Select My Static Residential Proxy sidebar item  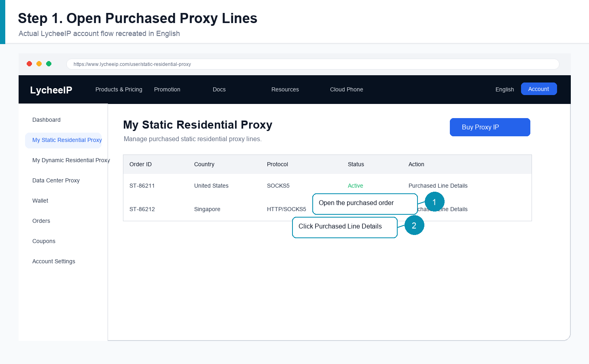click(x=64, y=140)
